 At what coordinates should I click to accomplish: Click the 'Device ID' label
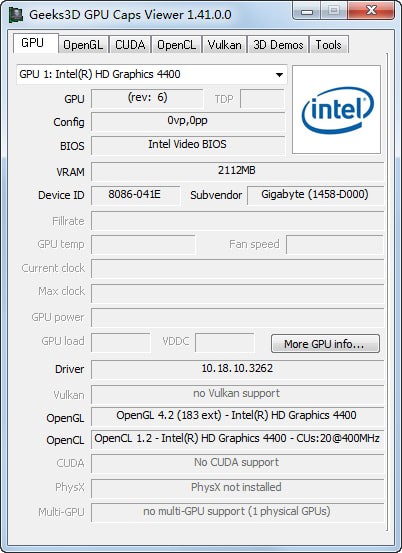click(61, 195)
